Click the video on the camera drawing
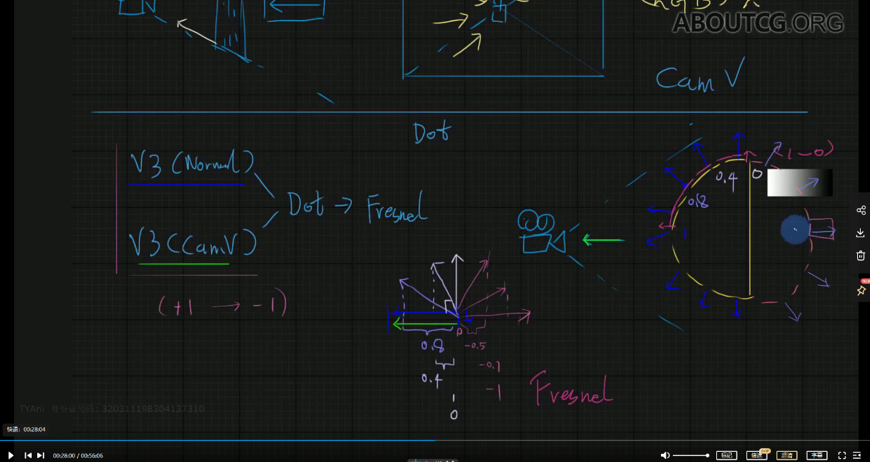Viewport: 870px width, 462px height. [540, 232]
